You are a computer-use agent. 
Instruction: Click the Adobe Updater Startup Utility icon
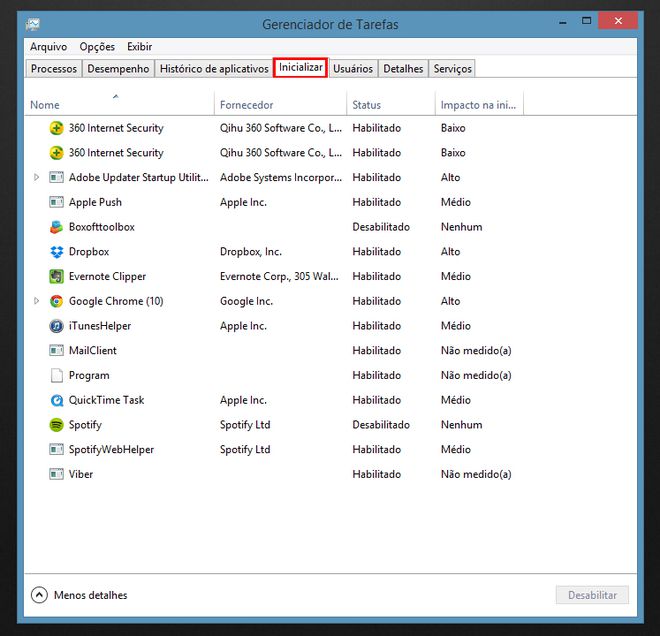pos(56,177)
